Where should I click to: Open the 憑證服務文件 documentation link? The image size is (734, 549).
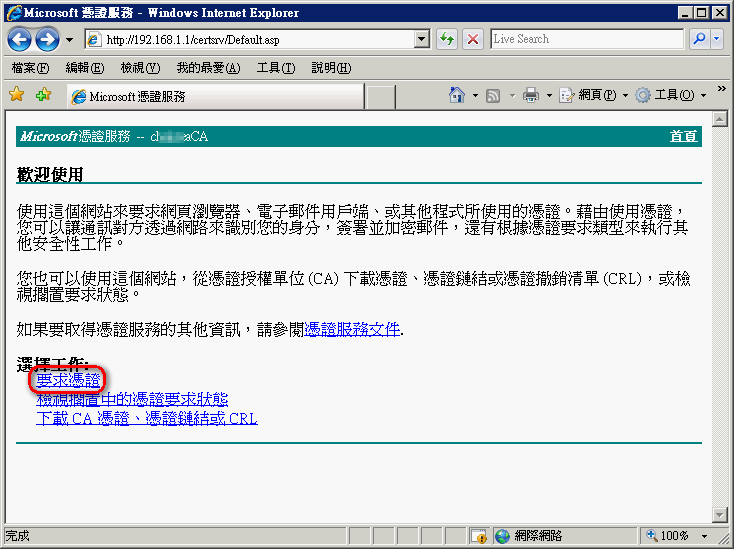point(352,329)
